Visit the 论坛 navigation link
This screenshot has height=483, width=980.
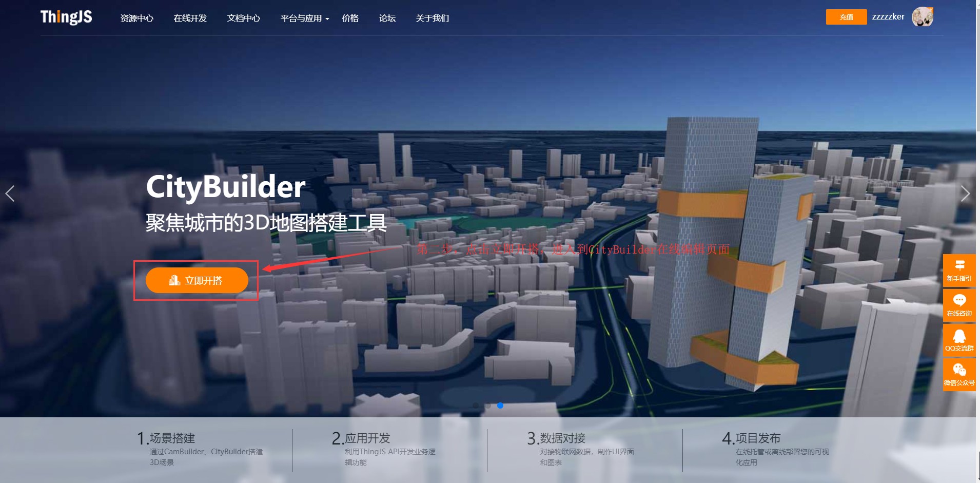pyautogui.click(x=387, y=18)
